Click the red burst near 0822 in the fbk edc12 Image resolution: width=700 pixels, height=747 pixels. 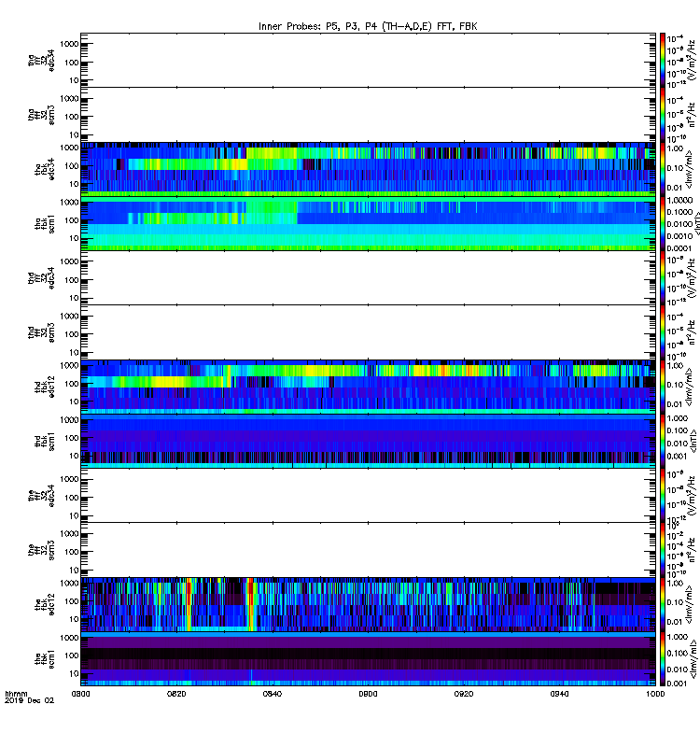[x=189, y=604]
